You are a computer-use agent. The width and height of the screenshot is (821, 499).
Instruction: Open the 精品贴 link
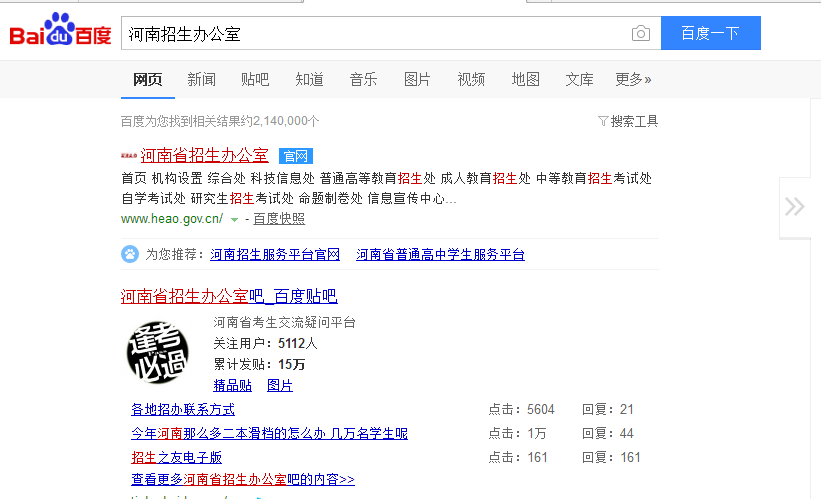(232, 386)
